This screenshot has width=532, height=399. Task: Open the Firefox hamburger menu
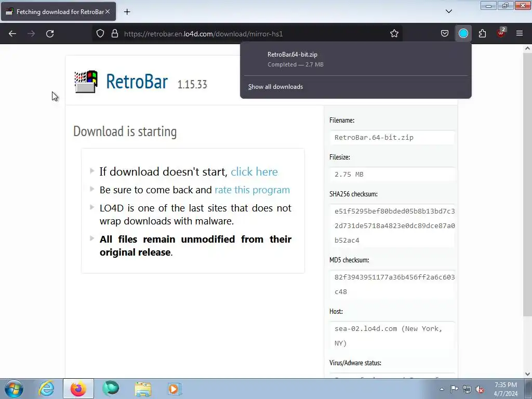[x=520, y=34]
